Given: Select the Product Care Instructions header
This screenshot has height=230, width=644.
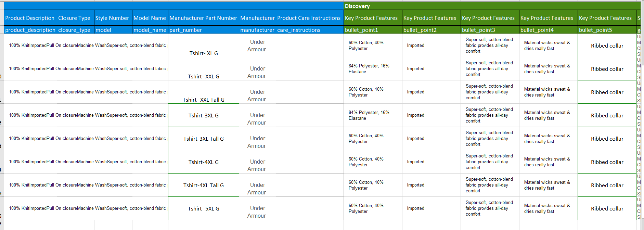Looking at the screenshot, I should click(309, 18).
